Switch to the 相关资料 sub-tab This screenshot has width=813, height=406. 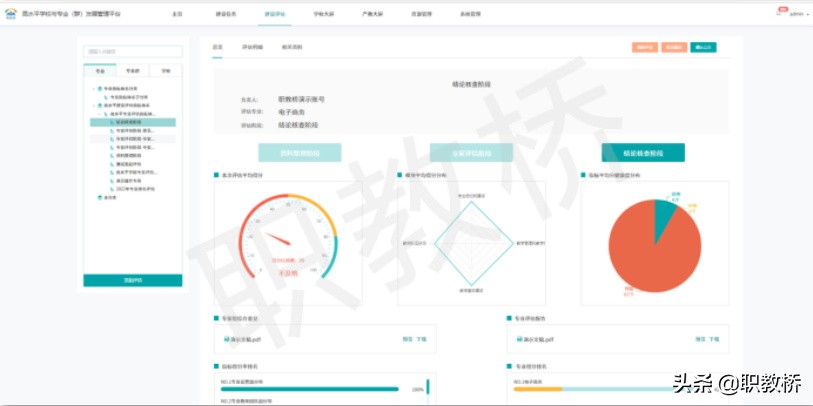coord(292,47)
